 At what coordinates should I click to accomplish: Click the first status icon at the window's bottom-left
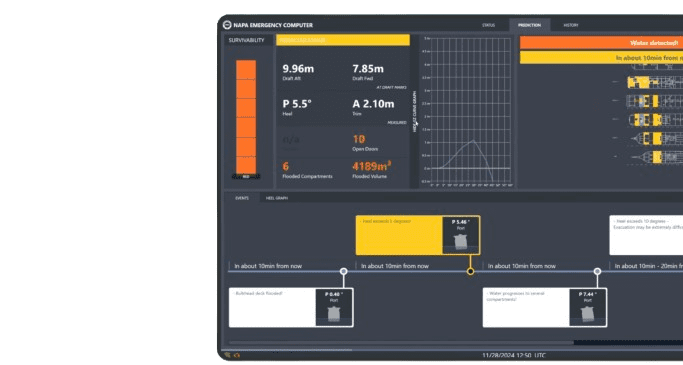point(227,355)
